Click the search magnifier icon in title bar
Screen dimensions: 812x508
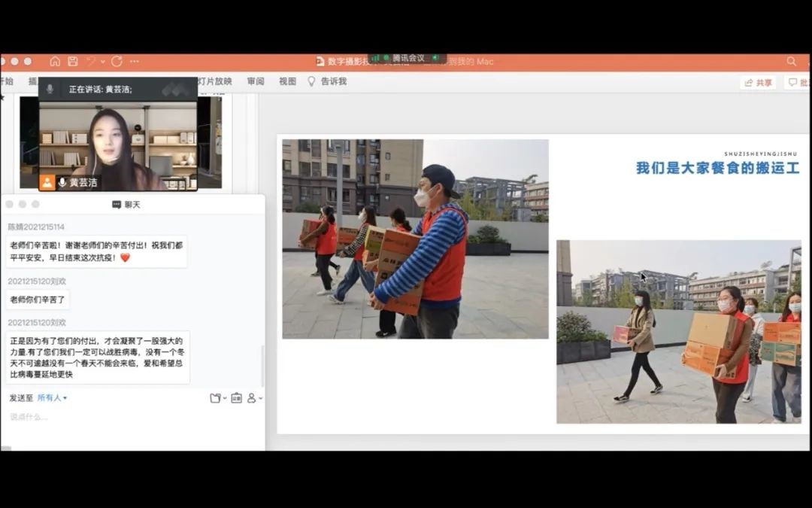click(x=791, y=62)
